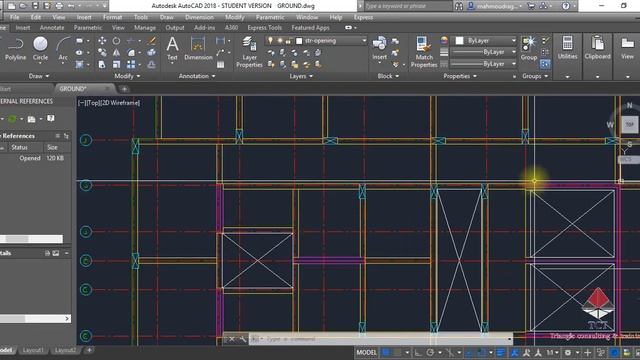This screenshot has height=360, width=640.
Task: Expand the Layers panel dropdown
Action: tap(301, 76)
